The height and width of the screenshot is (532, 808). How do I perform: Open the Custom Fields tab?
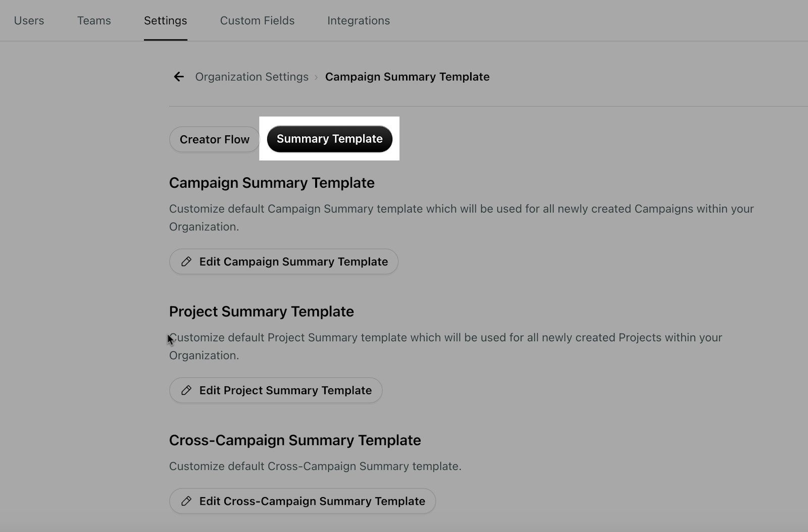(x=257, y=21)
